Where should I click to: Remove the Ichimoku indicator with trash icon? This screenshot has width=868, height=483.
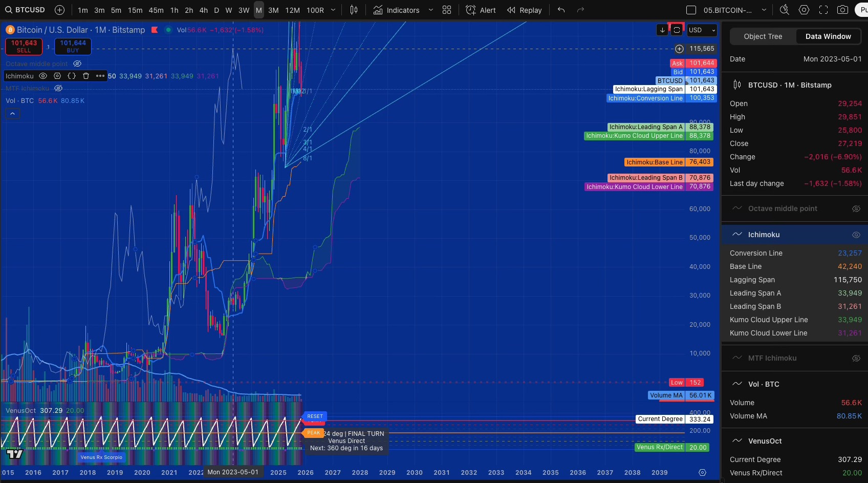(x=86, y=76)
